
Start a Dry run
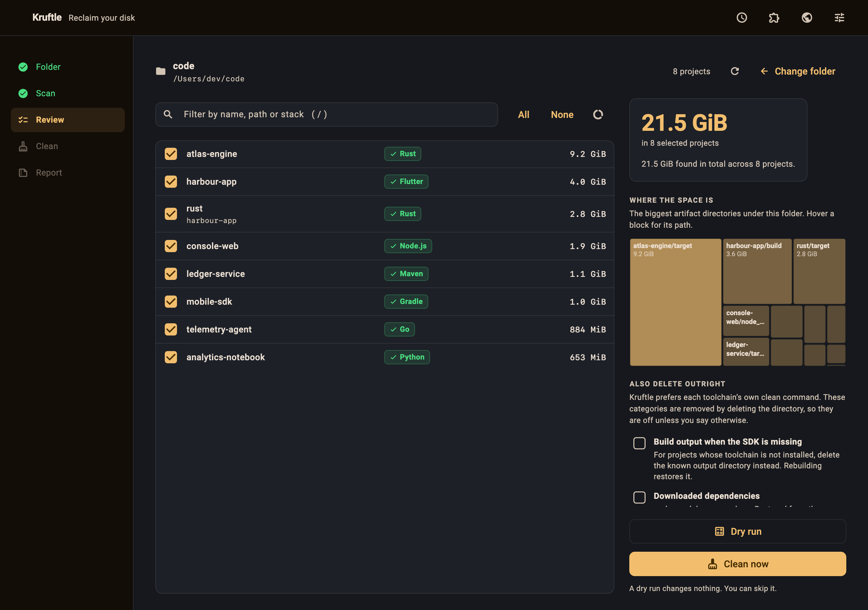(737, 531)
